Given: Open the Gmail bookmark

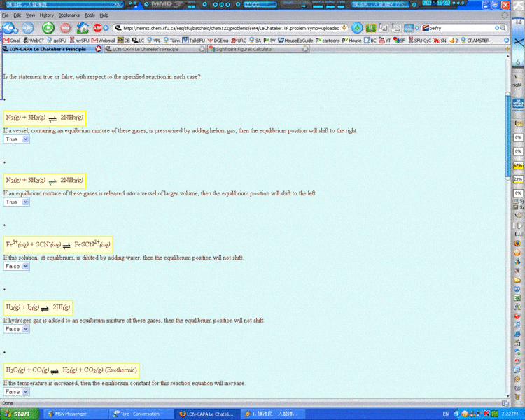Looking at the screenshot, I should point(12,41).
